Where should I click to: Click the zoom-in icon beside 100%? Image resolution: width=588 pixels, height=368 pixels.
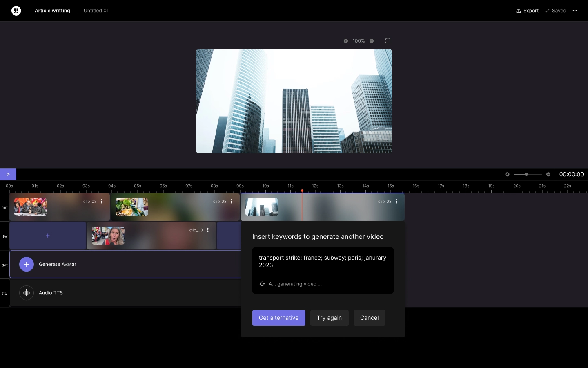point(346,41)
